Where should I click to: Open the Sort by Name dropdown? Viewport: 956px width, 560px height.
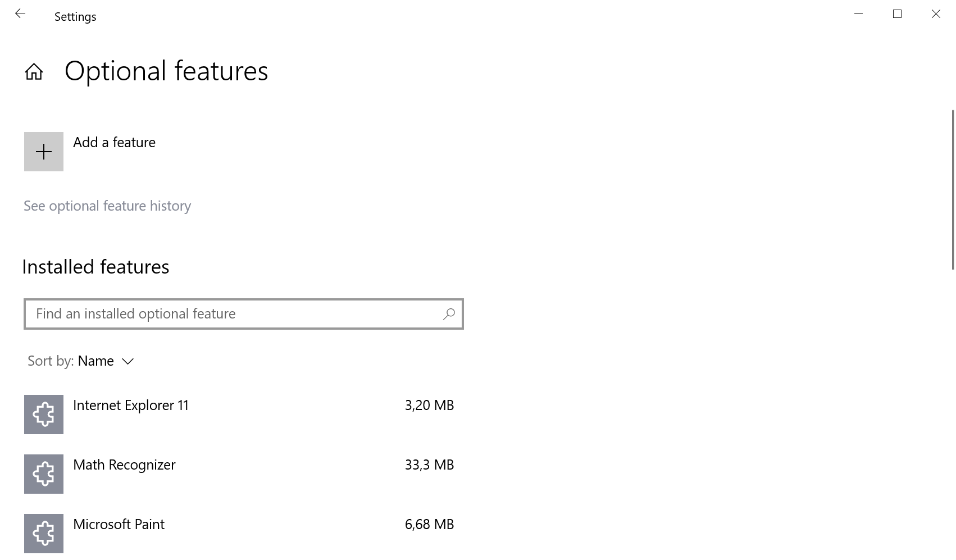tap(95, 361)
